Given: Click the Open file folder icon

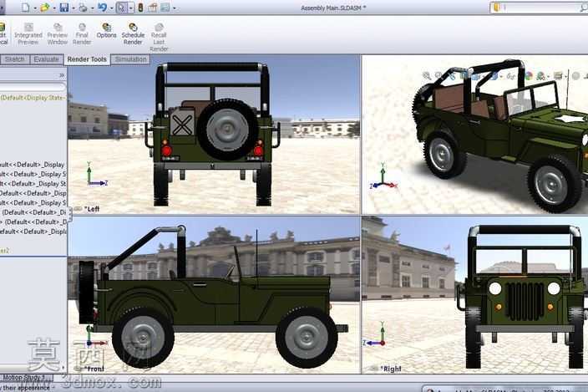Looking at the screenshot, I should (x=44, y=8).
